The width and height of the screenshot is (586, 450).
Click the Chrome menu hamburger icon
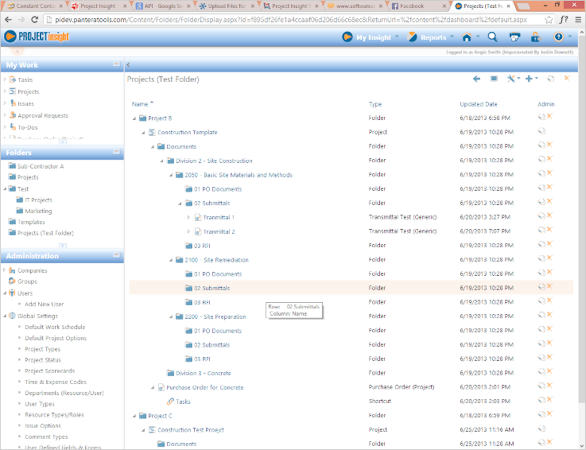[578, 20]
